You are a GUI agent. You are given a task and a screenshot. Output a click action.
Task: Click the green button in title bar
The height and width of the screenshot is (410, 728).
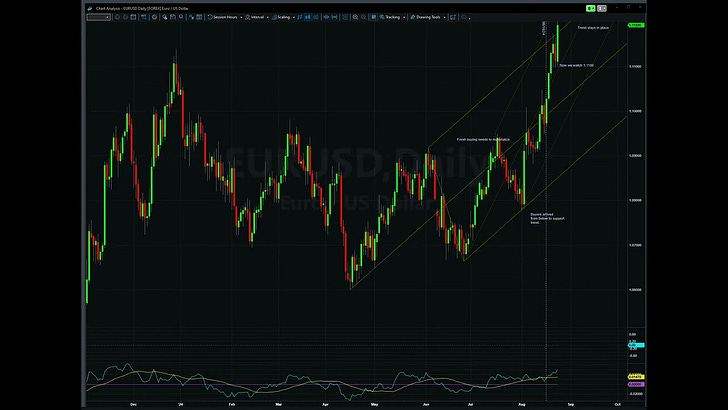(591, 8)
